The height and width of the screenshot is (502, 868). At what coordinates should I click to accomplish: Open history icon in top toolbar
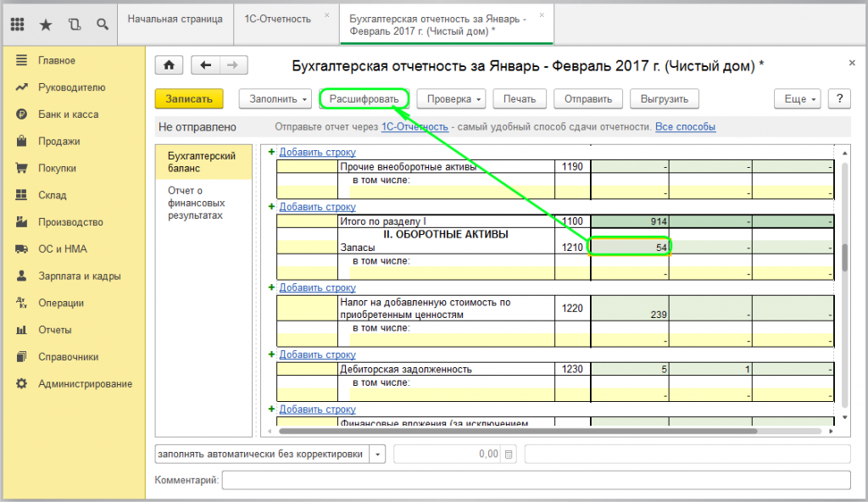(x=75, y=25)
